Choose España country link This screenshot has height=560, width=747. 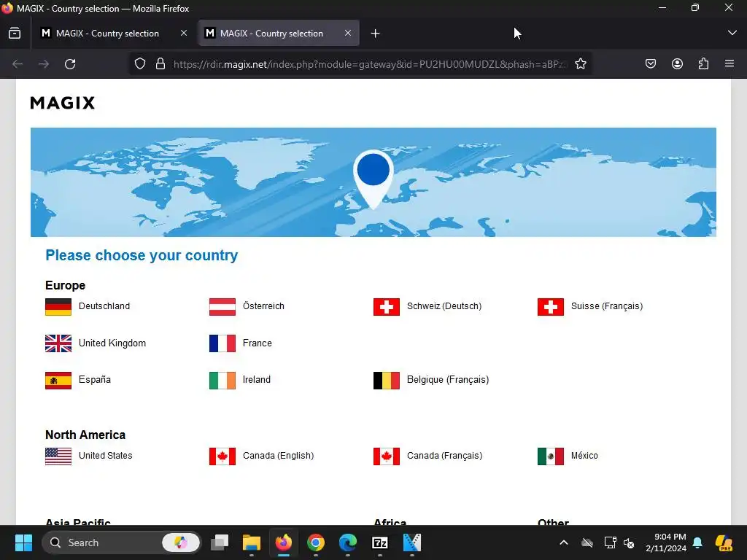click(x=95, y=379)
